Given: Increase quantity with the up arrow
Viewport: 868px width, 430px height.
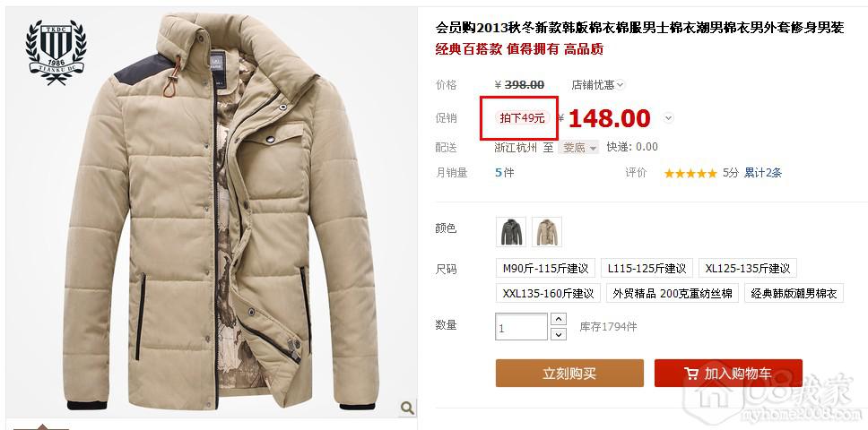Looking at the screenshot, I should (560, 320).
